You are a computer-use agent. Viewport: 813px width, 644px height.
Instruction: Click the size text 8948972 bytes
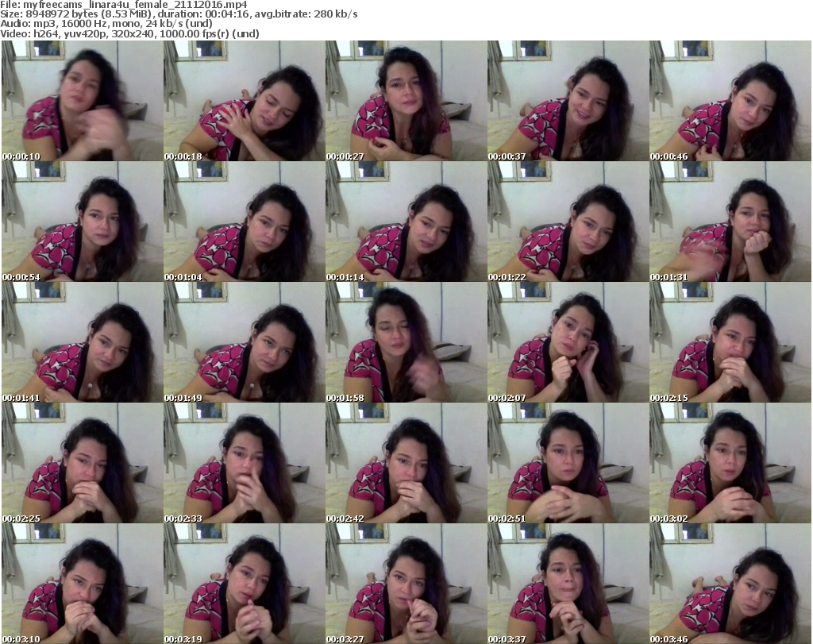[59, 14]
